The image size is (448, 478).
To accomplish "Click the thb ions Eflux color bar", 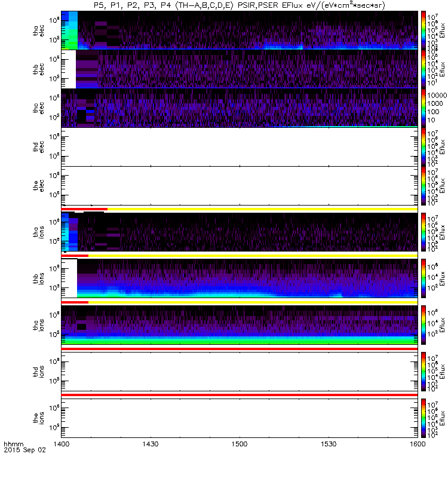I will point(424,278).
